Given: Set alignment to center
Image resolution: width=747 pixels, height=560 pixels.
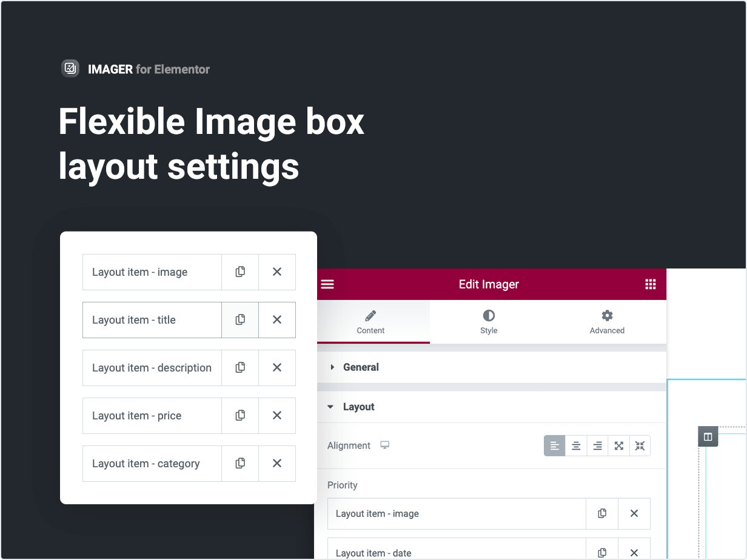Looking at the screenshot, I should click(576, 446).
